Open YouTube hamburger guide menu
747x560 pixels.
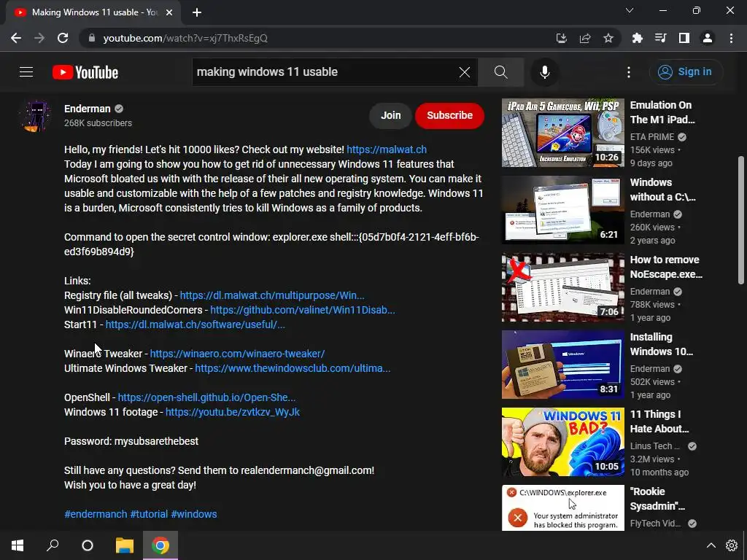click(26, 72)
